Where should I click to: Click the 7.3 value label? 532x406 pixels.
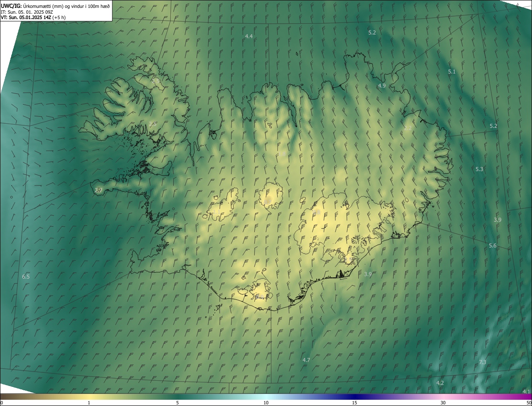[x=483, y=362]
